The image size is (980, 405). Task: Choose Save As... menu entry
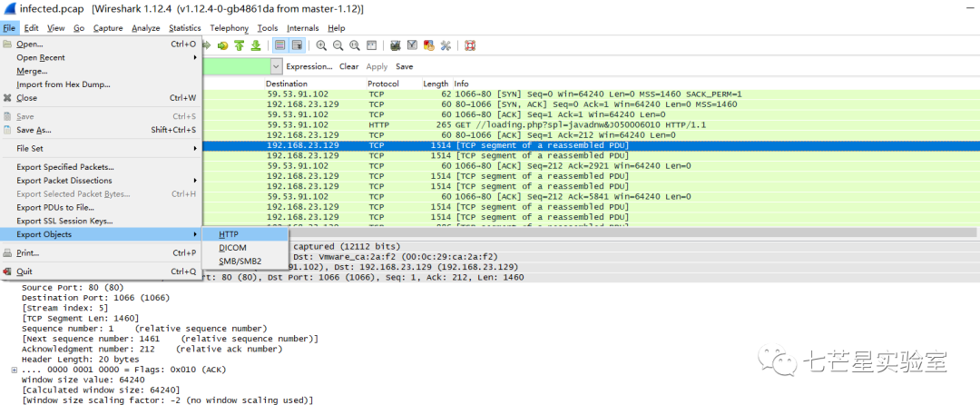point(101,130)
